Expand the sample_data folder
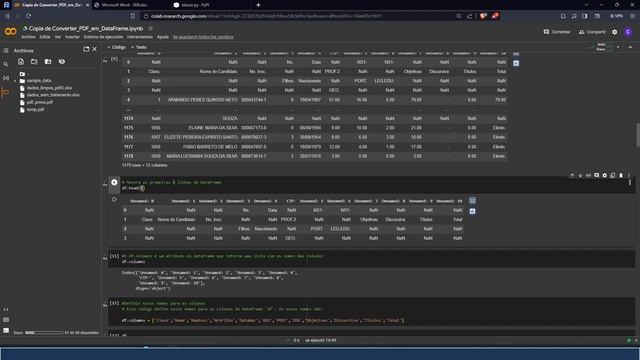This screenshot has height=360, width=640. tap(15, 81)
